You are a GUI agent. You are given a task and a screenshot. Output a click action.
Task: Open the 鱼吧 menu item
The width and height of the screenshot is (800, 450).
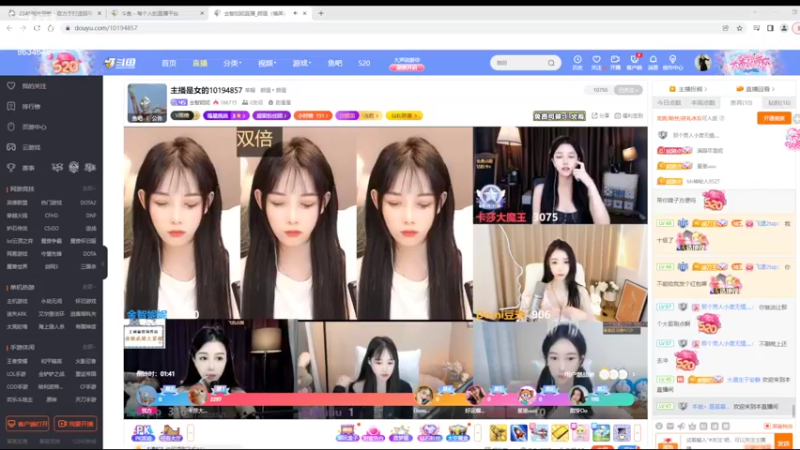coord(335,63)
